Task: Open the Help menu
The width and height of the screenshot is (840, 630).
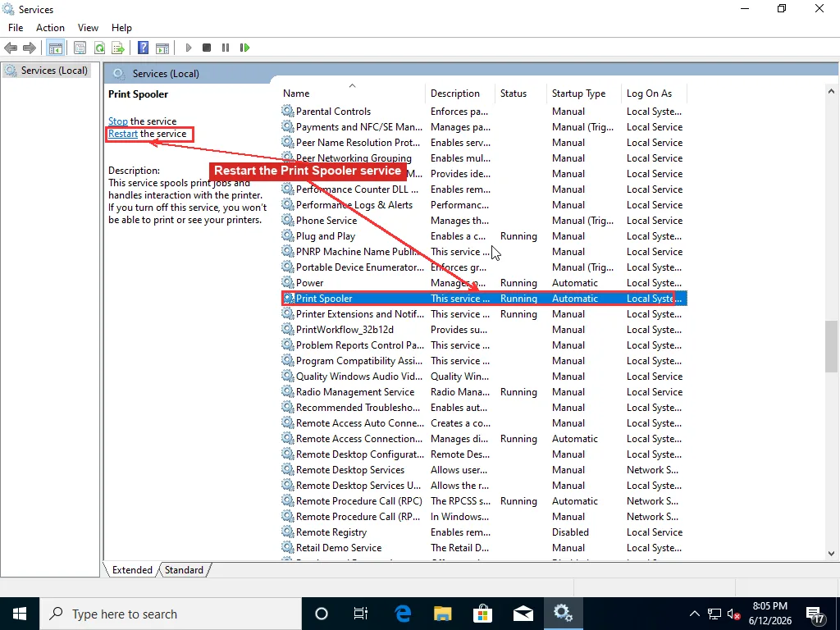Action: point(121,27)
